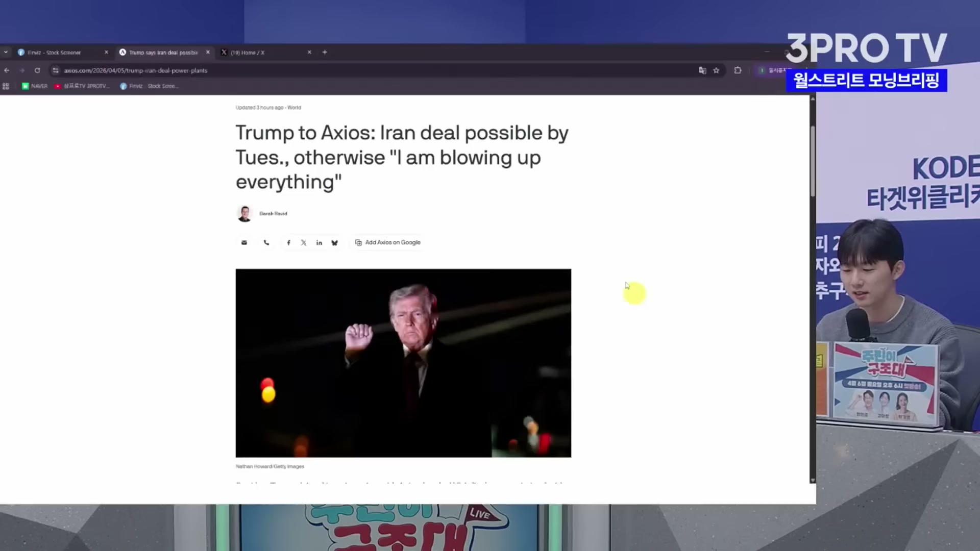Reload the Axios page

point(37,70)
